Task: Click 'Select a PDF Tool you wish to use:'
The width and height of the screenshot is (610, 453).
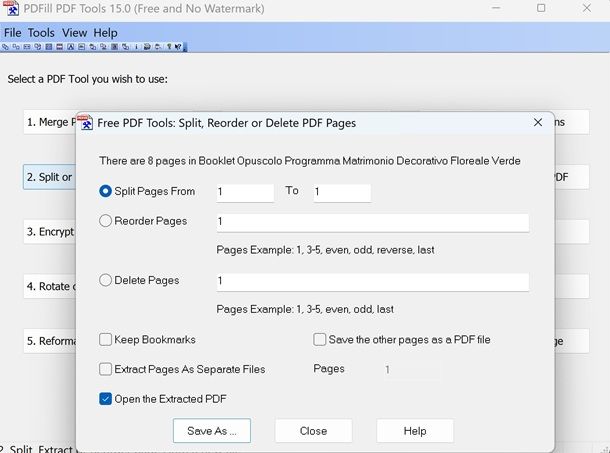Action: point(88,79)
